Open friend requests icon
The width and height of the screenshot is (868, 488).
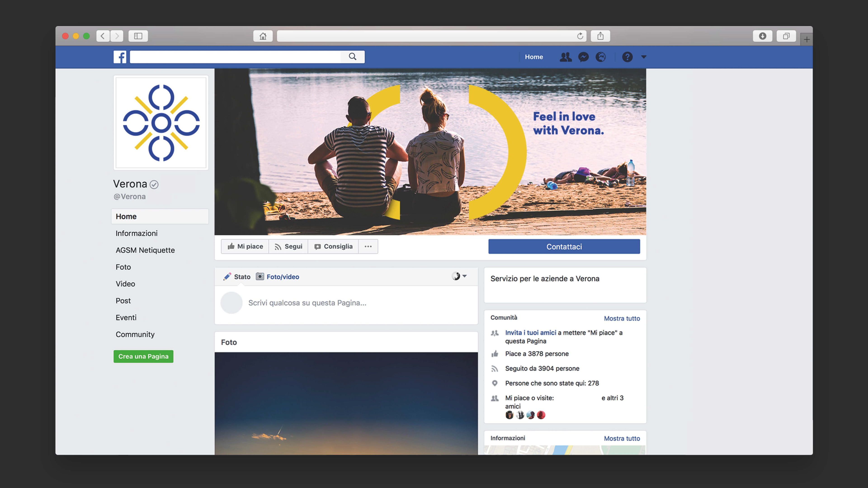[565, 57]
